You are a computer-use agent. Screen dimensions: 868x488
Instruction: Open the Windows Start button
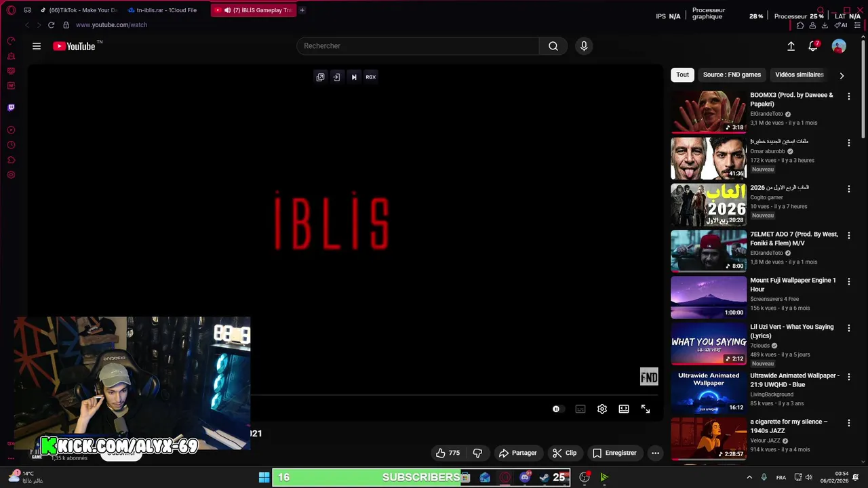pyautogui.click(x=264, y=477)
